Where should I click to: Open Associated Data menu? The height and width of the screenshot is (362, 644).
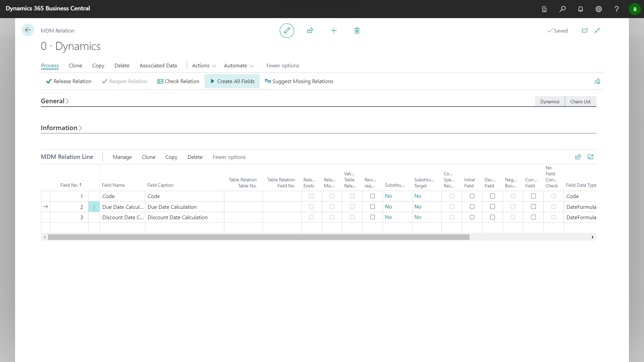(x=158, y=66)
